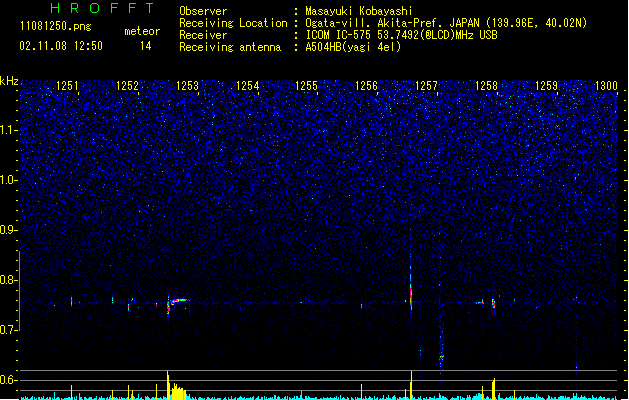Click the A504HB(yagi 4el) antenna value
Image resolution: width=629 pixels, height=400 pixels.
coord(353,47)
